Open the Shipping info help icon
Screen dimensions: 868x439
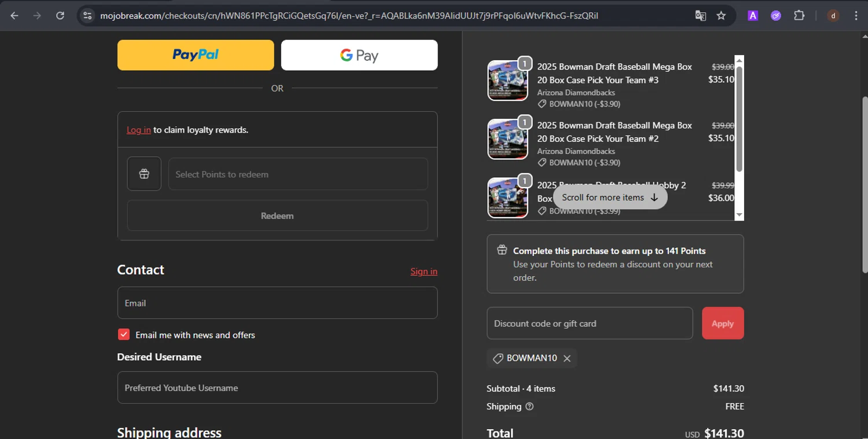point(529,407)
